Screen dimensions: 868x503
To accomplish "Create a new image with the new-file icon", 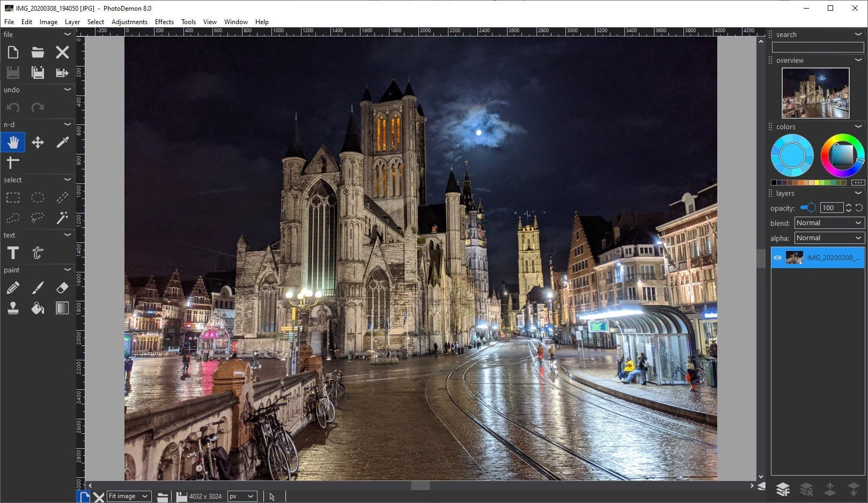I will point(13,53).
